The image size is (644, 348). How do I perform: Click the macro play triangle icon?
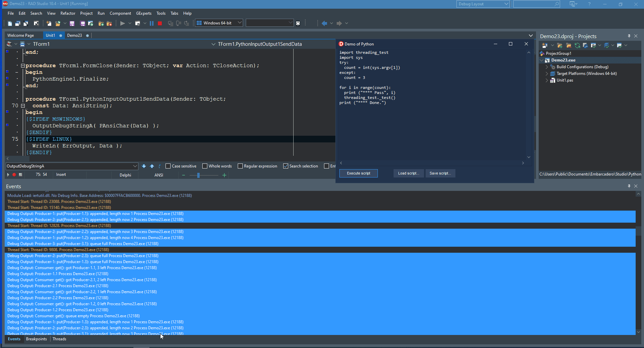[8, 175]
